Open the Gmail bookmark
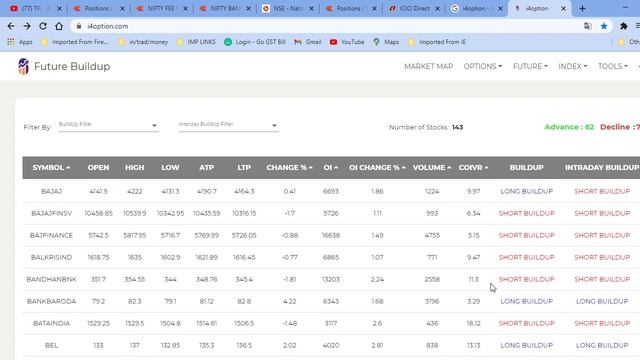The height and width of the screenshot is (360, 640). [308, 42]
